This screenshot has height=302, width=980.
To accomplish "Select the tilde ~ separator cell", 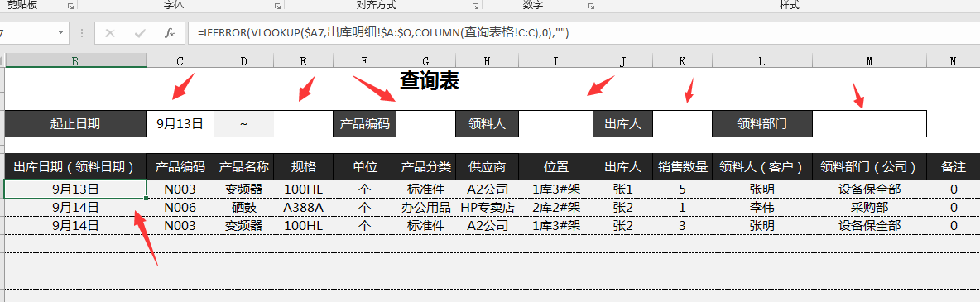I will [x=243, y=124].
